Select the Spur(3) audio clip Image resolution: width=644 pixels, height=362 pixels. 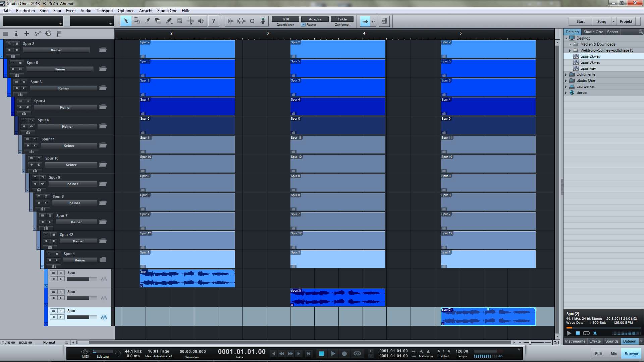click(x=338, y=297)
